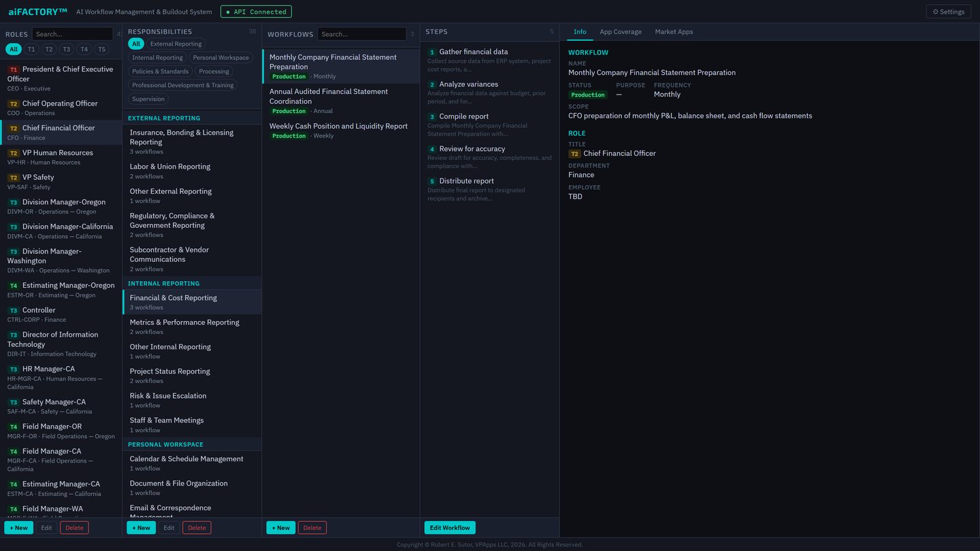This screenshot has height=551, width=980.
Task: Filter roles by T5 tier
Action: [x=101, y=49]
